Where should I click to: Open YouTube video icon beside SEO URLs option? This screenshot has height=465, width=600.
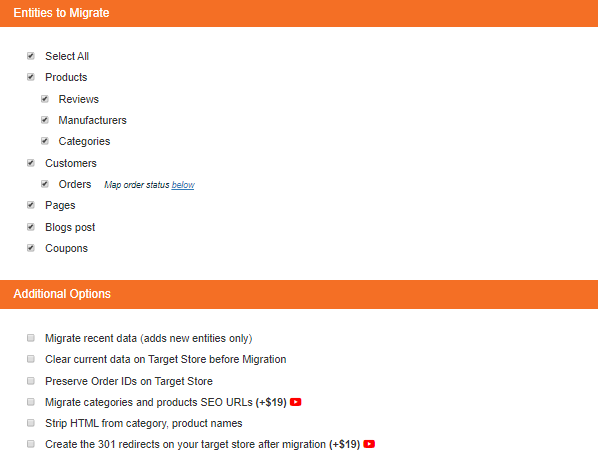(295, 402)
